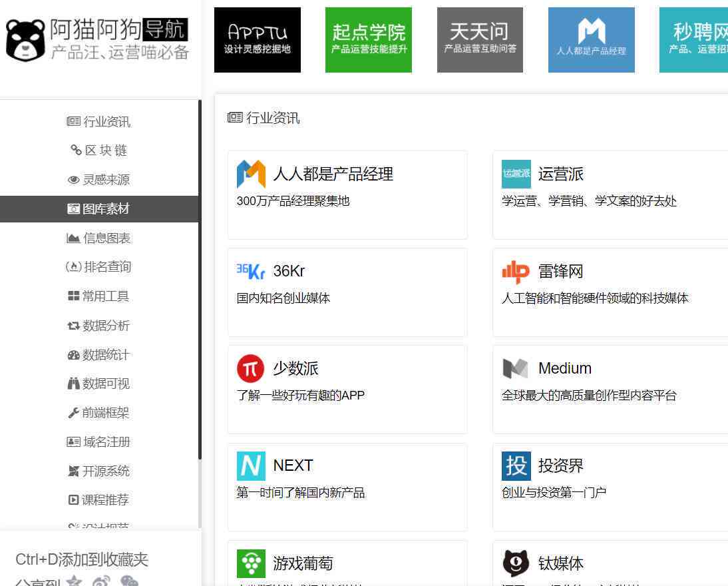Click the wrench icon beside 前端框架
728x586 pixels.
pos(73,413)
